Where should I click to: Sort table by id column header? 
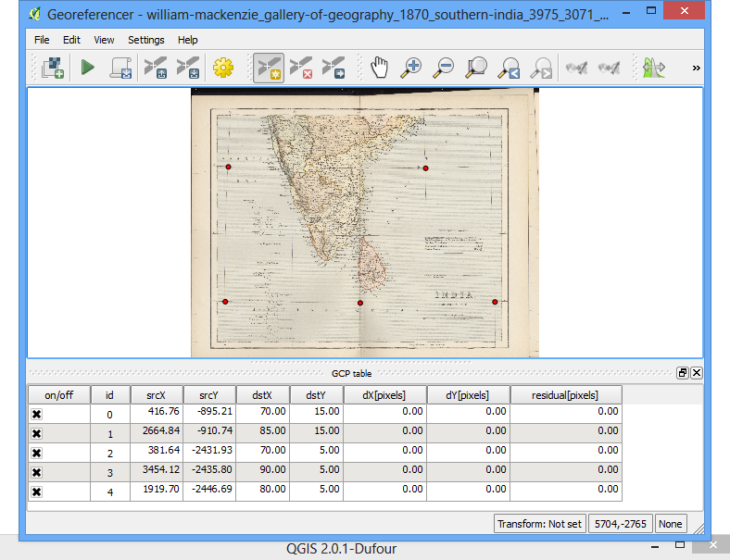pos(110,395)
